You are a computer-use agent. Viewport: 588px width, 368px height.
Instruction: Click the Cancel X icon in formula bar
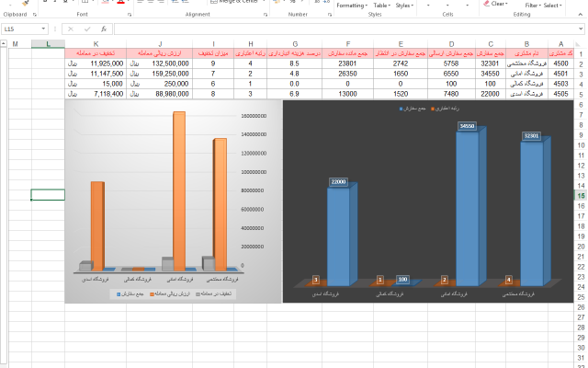[71, 29]
